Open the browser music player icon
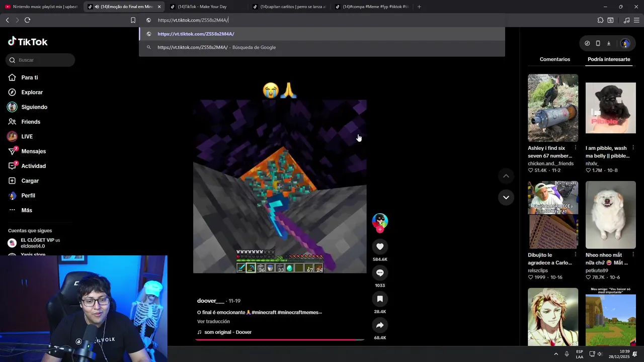The image size is (644, 362). click(x=626, y=20)
